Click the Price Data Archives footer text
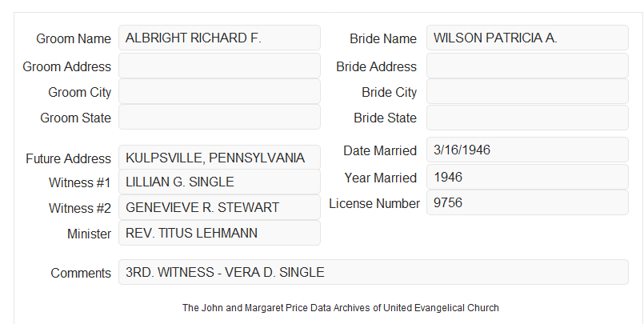The image size is (644, 324). coord(341,308)
